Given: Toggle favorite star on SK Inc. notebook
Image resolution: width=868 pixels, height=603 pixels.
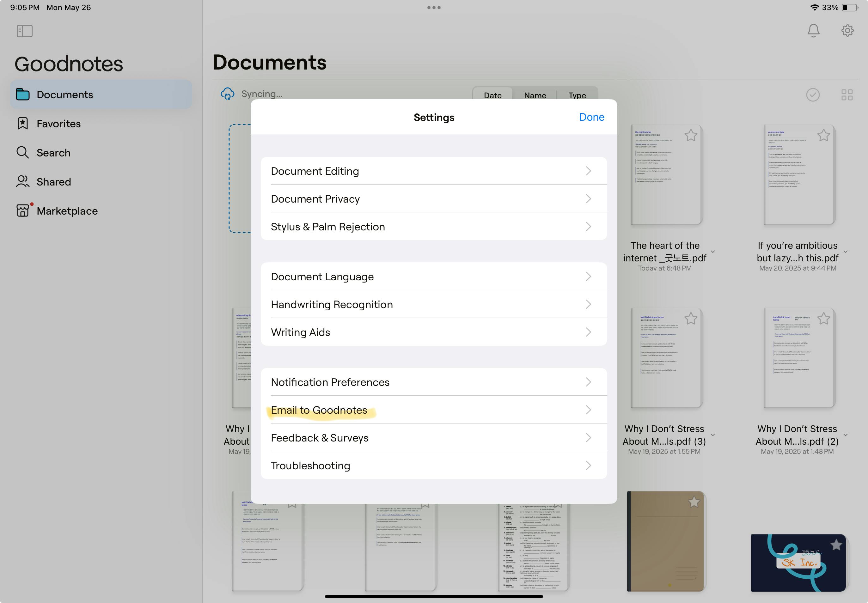Looking at the screenshot, I should coord(836,545).
